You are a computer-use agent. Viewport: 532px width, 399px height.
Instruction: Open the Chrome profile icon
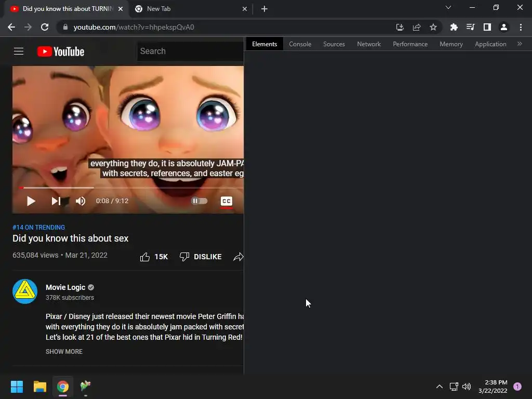[504, 27]
